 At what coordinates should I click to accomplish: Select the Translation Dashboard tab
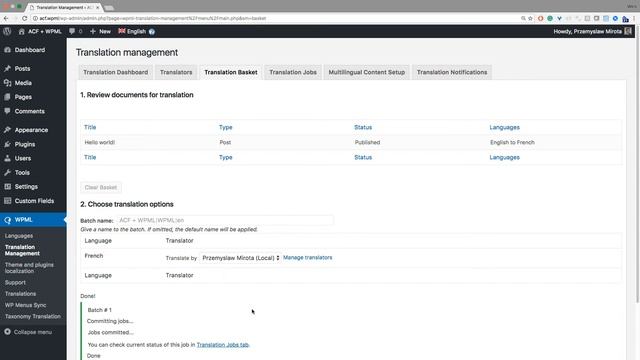[116, 72]
